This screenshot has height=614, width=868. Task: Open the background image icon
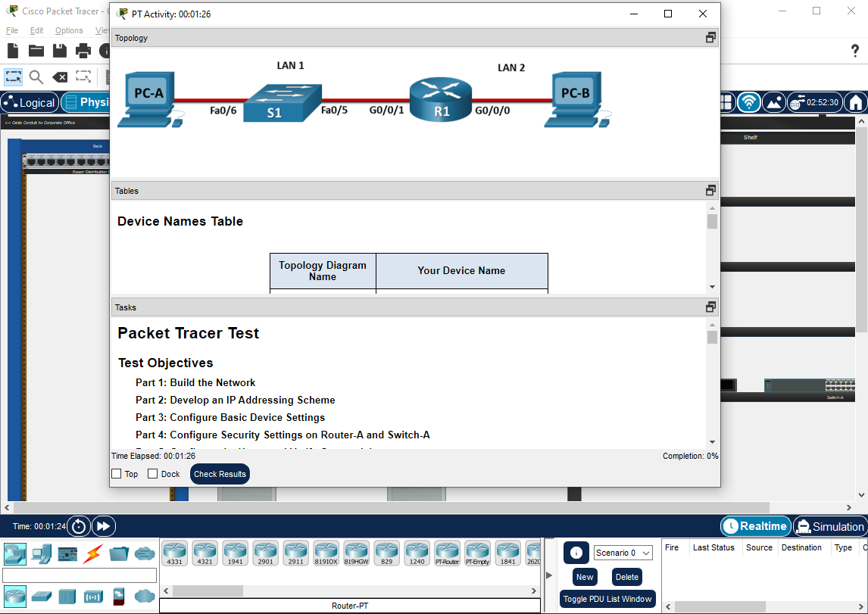[x=774, y=102]
